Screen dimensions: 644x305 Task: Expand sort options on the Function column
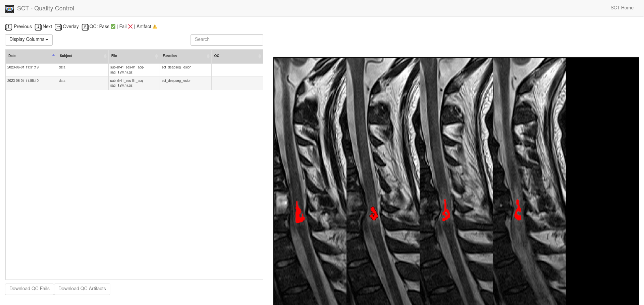208,56
